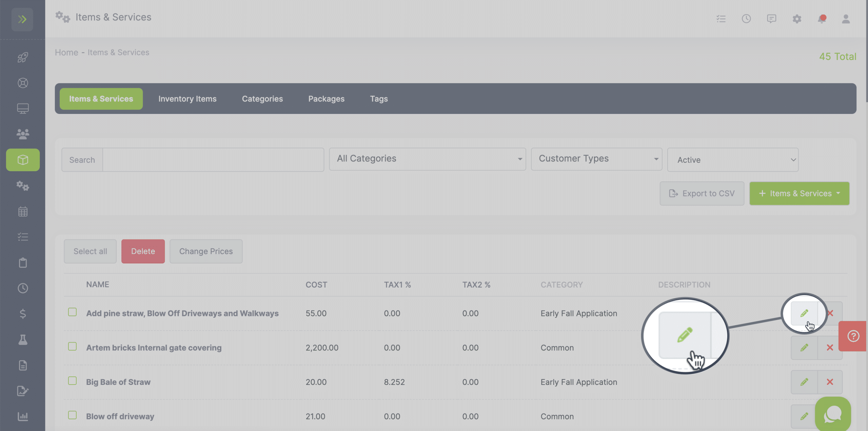Open the notifications bell
The image size is (868, 431).
pos(822,19)
